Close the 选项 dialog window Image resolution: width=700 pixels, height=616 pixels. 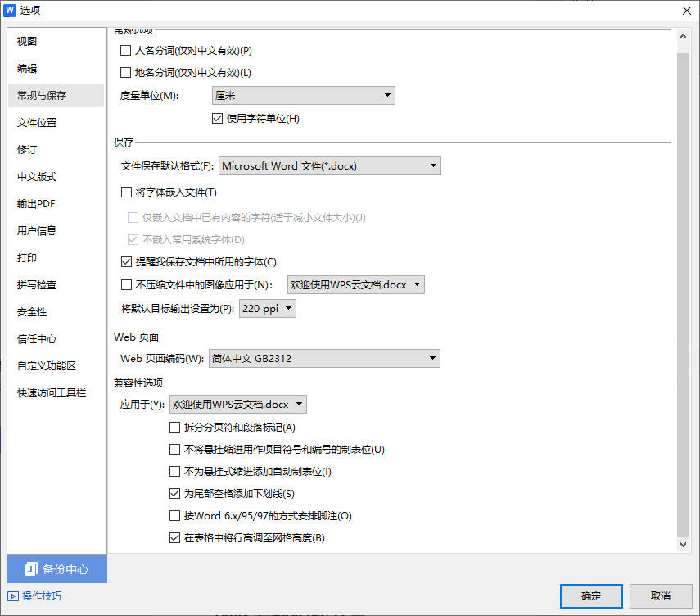685,11
